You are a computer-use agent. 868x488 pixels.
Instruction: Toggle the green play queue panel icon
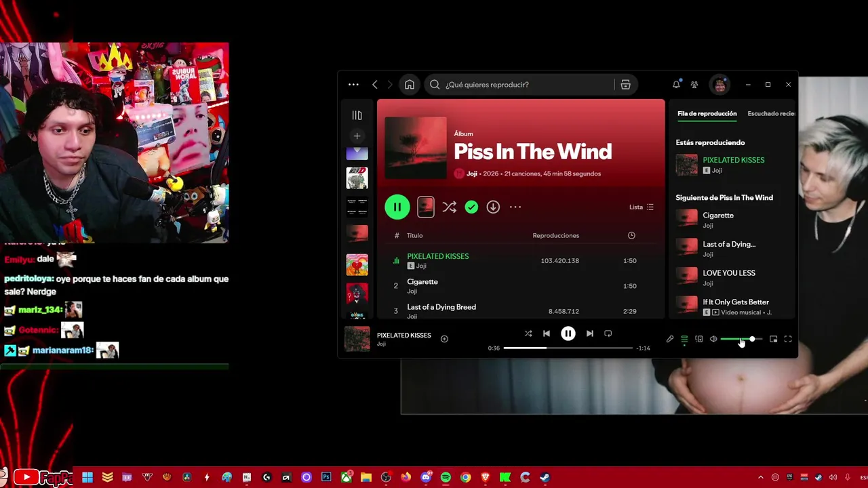[x=684, y=339]
